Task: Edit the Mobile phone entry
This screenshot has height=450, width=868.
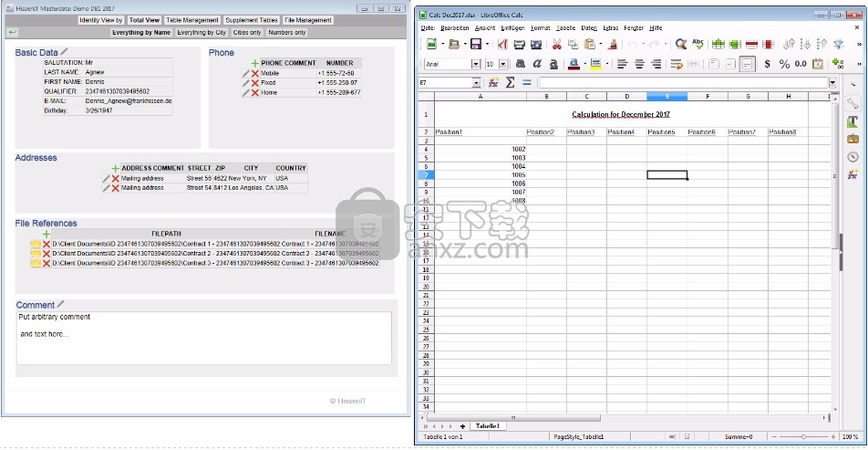Action: click(x=246, y=73)
